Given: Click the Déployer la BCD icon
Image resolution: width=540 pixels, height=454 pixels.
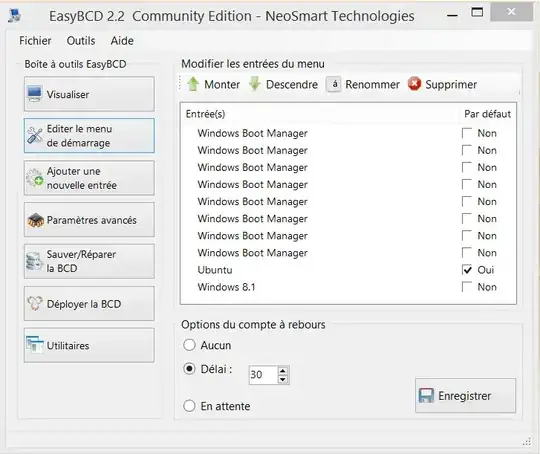Looking at the screenshot, I should point(35,303).
